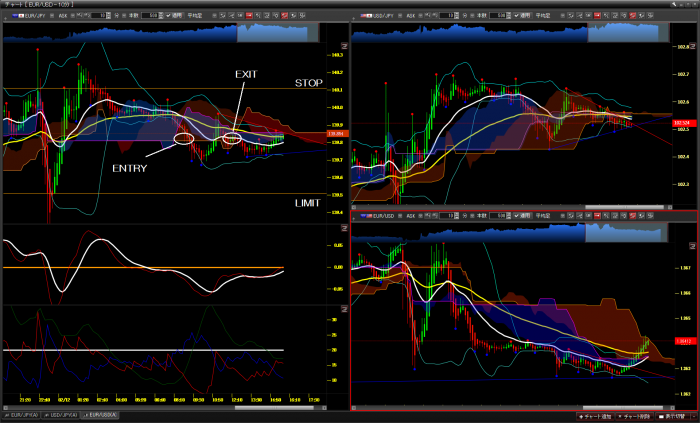Click the pane menu icon of MACD oscillator pane

point(344,228)
